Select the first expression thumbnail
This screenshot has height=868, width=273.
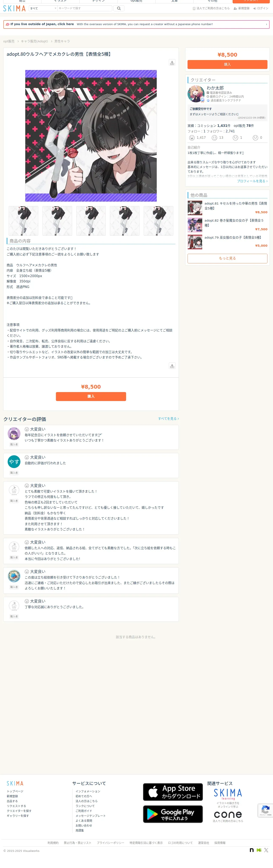[x=24, y=221]
